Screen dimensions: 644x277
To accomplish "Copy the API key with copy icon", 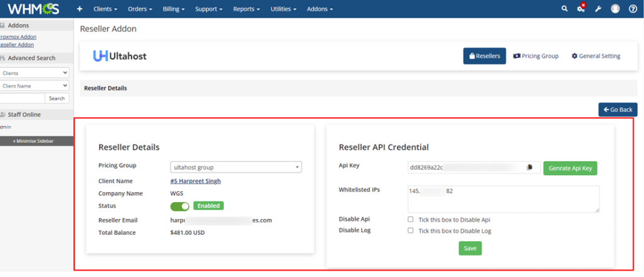I will click(x=530, y=167).
